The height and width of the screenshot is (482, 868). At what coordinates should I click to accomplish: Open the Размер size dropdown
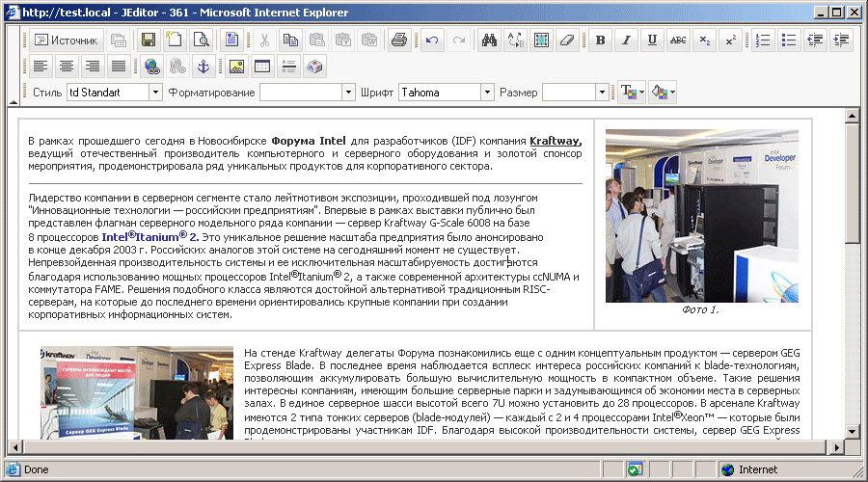point(576,93)
